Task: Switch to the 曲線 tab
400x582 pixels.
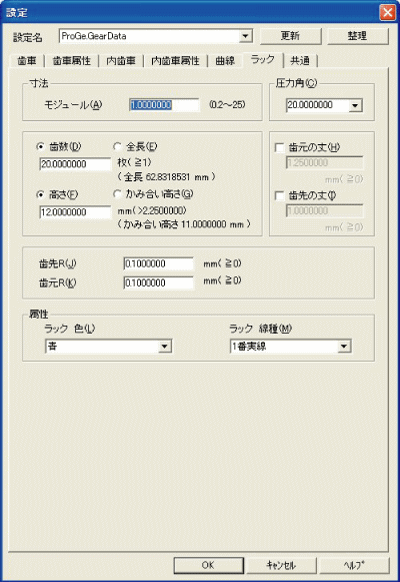Action: (x=225, y=61)
